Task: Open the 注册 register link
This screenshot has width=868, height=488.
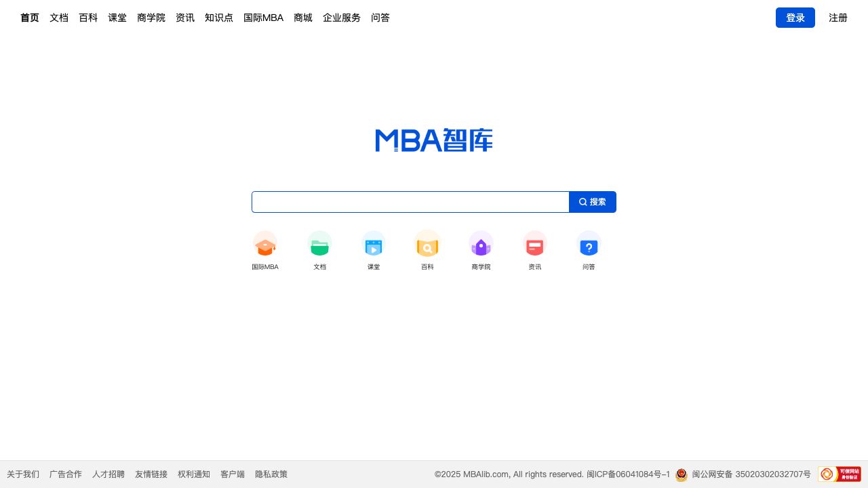Action: tap(838, 18)
